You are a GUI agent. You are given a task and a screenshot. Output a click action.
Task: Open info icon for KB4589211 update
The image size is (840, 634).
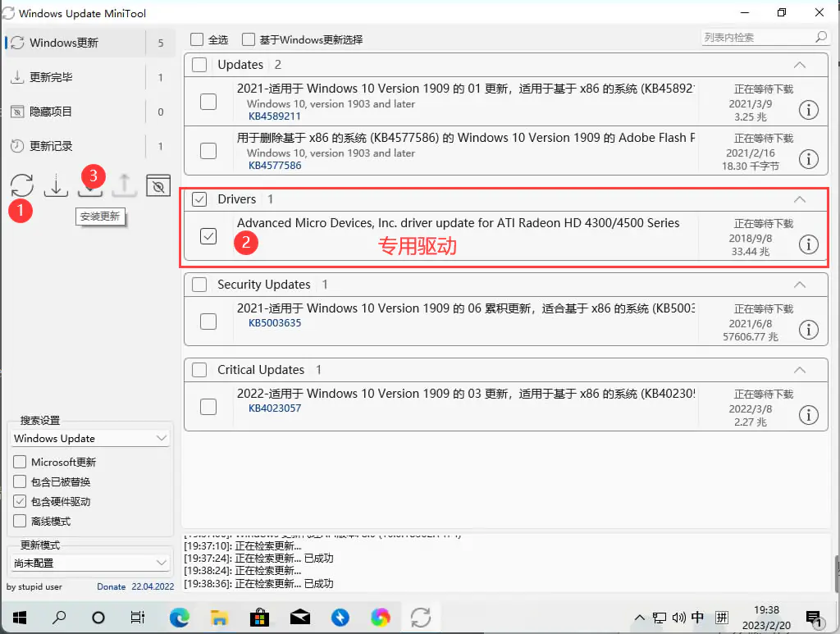point(808,110)
